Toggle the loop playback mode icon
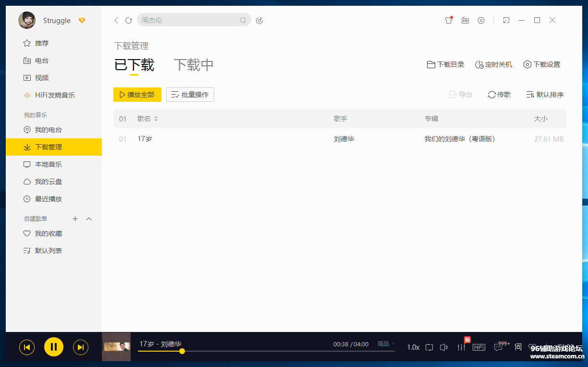The height and width of the screenshot is (367, 588). [x=429, y=347]
